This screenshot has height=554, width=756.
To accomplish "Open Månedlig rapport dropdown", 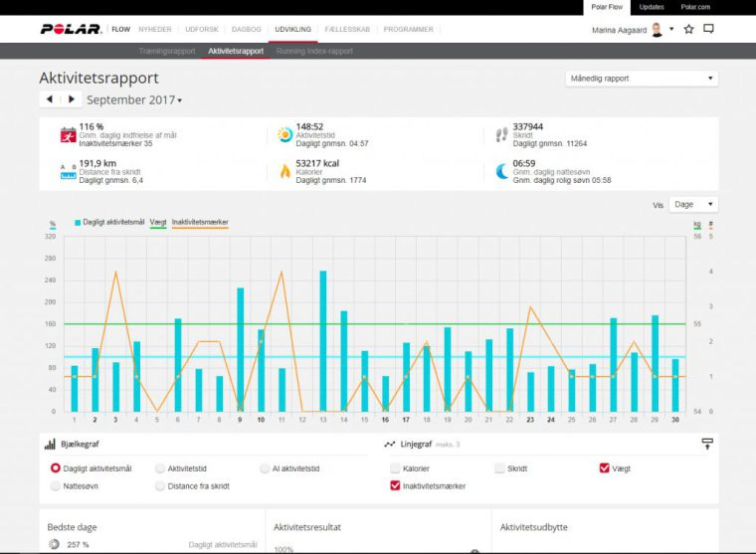I will point(642,79).
